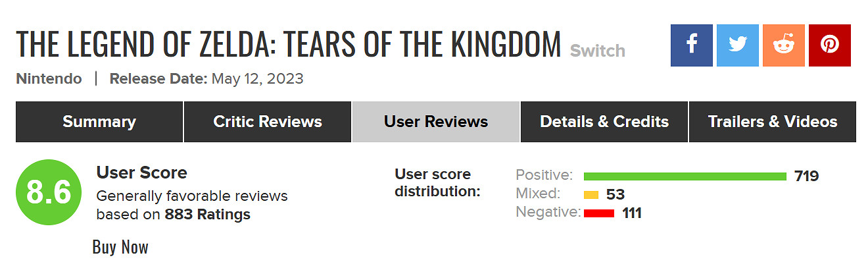This screenshot has height=270, width=868.
Task: Click the green Positive distribution bar
Action: coord(685,176)
